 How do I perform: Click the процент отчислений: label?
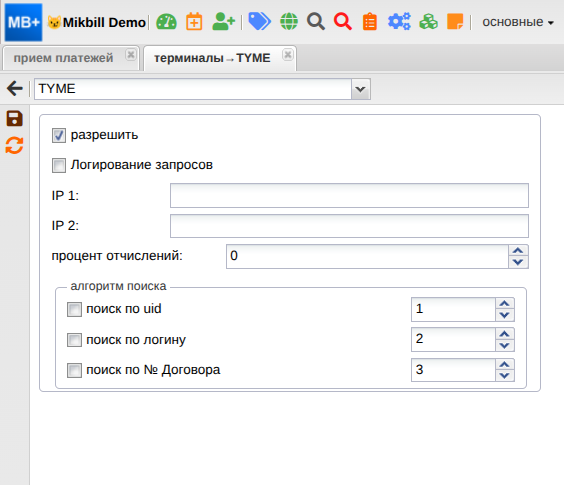[117, 256]
